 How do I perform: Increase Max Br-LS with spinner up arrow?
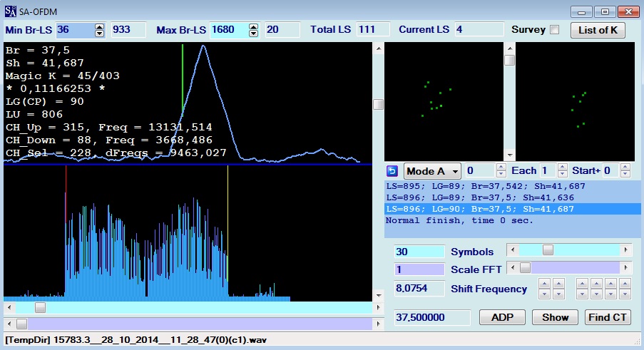(x=253, y=26)
